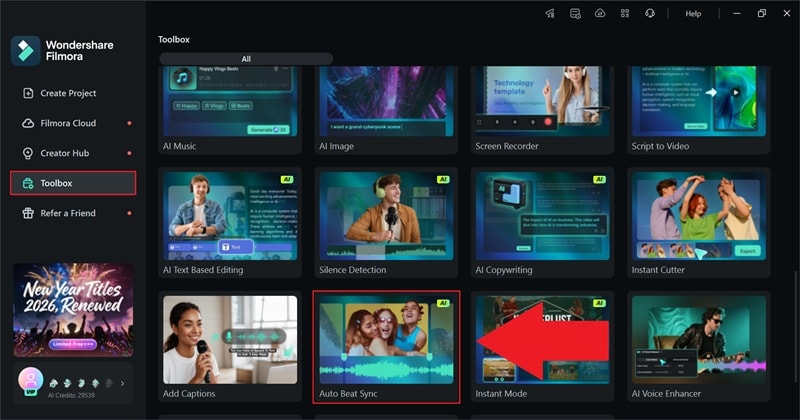Open the message center icon in title bar
The width and height of the screenshot is (800, 420).
coord(575,14)
